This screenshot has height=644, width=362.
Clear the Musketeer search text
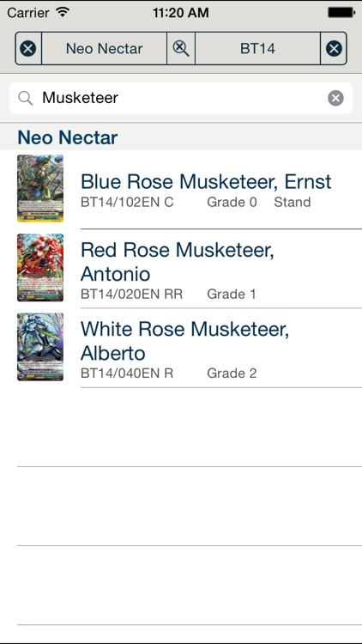tap(335, 98)
